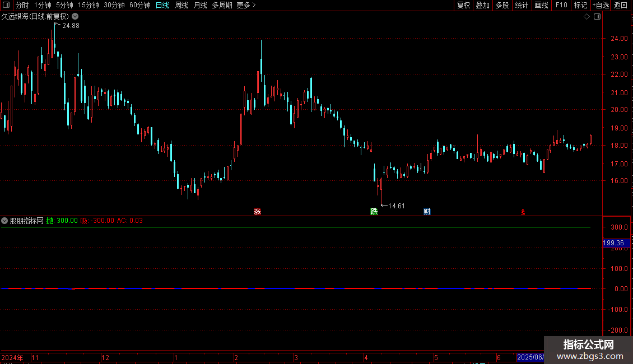The width and height of the screenshot is (633, 364).
Task: Switch to 周线 weekly chart
Action: 181,5
